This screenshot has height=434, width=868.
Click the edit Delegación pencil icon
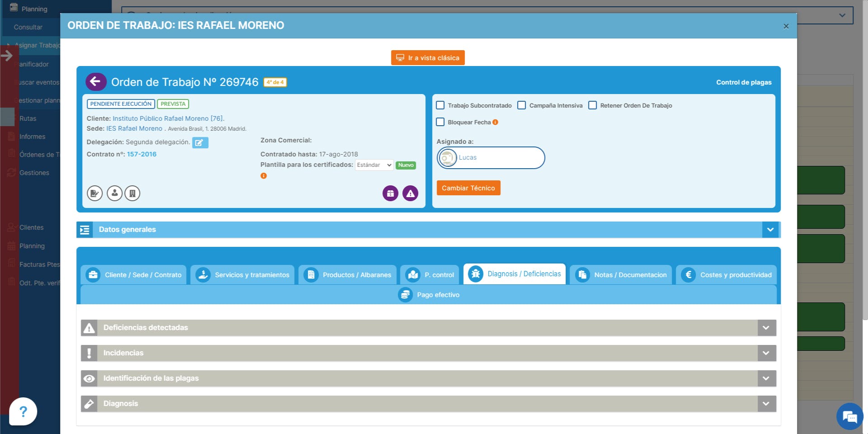coord(200,142)
